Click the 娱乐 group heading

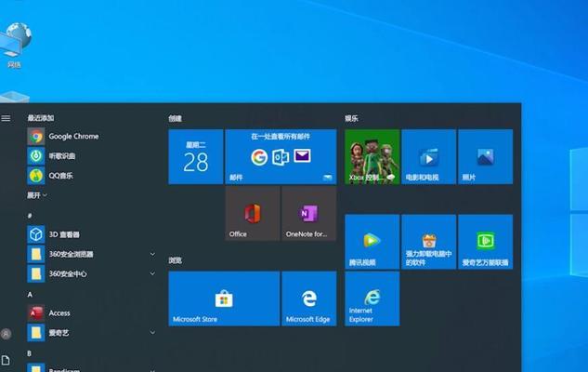pyautogui.click(x=351, y=119)
